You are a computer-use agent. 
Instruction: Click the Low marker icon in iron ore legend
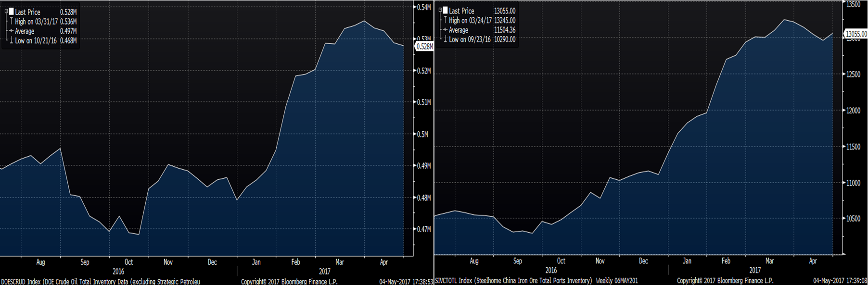click(445, 39)
